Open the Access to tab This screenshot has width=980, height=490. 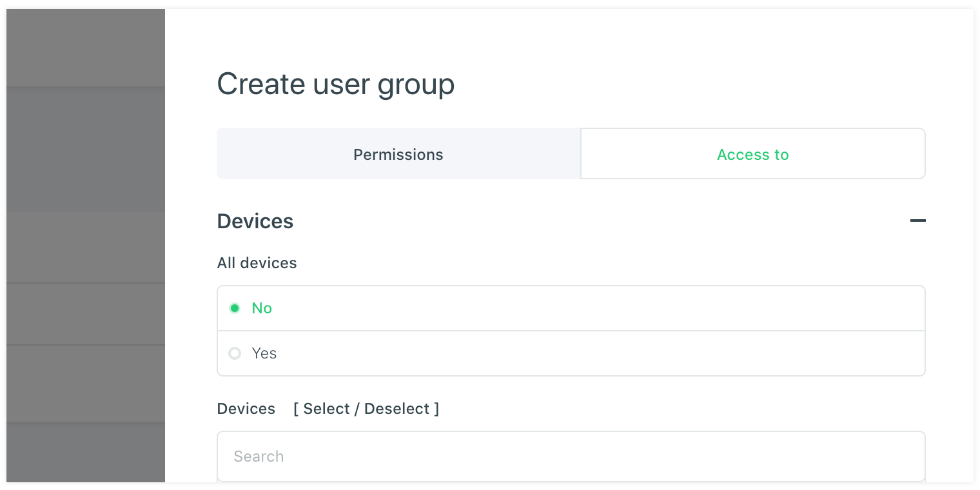click(x=752, y=155)
